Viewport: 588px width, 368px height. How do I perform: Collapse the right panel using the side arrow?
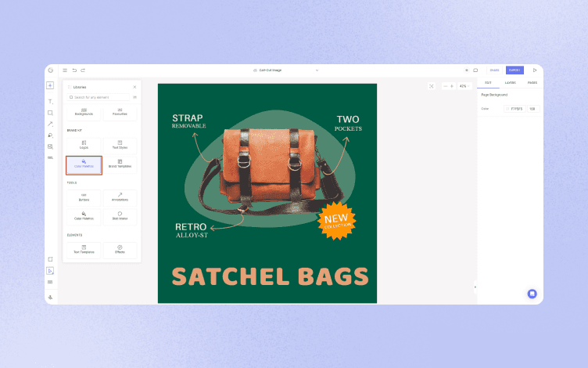[x=475, y=287]
